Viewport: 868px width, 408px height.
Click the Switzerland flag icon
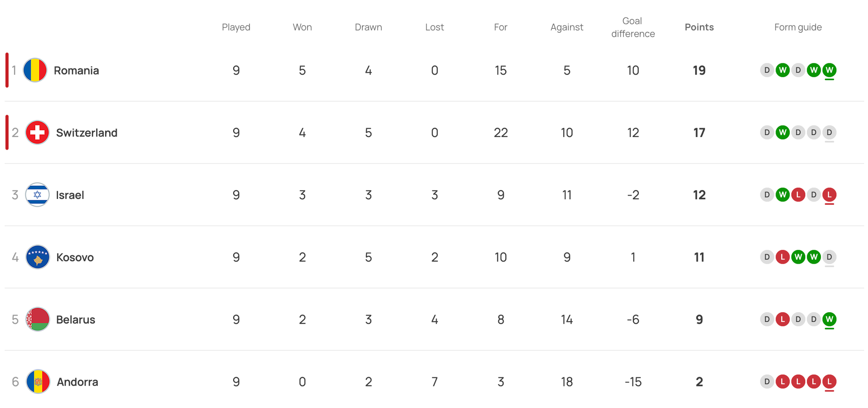(x=37, y=132)
